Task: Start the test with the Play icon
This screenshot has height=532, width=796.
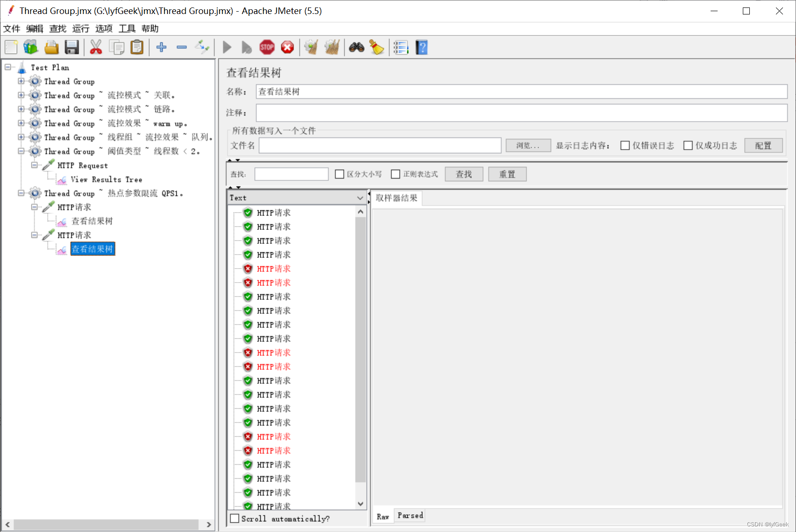Action: point(227,47)
